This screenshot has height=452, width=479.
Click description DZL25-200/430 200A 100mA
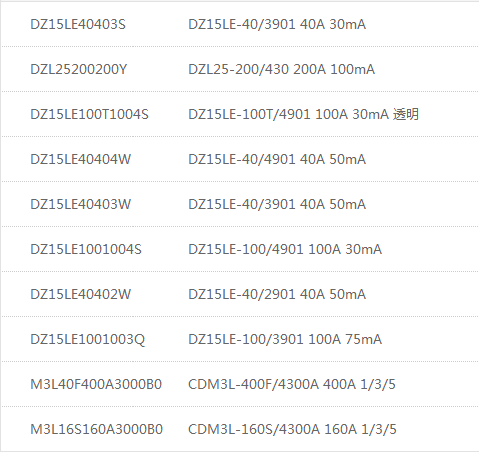pos(282,69)
